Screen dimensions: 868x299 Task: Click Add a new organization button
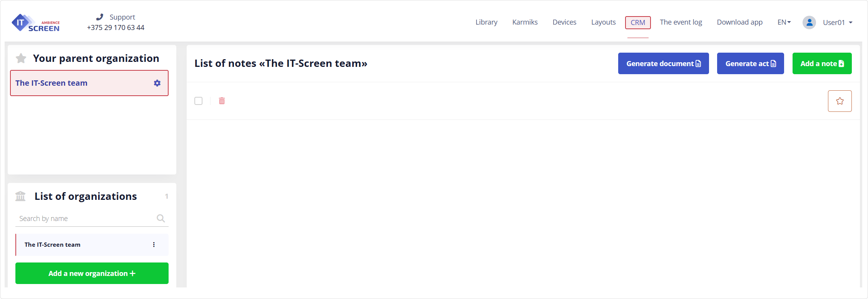[92, 273]
